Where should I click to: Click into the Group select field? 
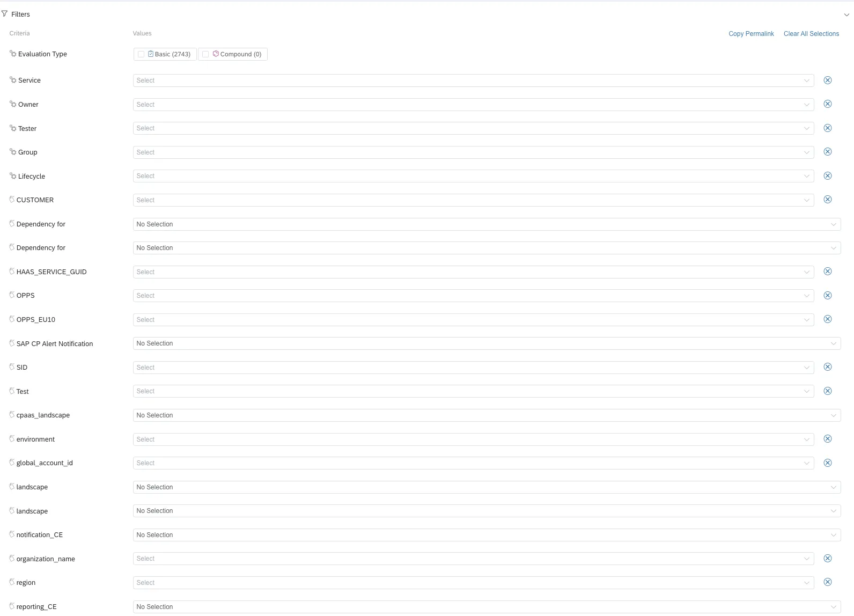coord(472,152)
